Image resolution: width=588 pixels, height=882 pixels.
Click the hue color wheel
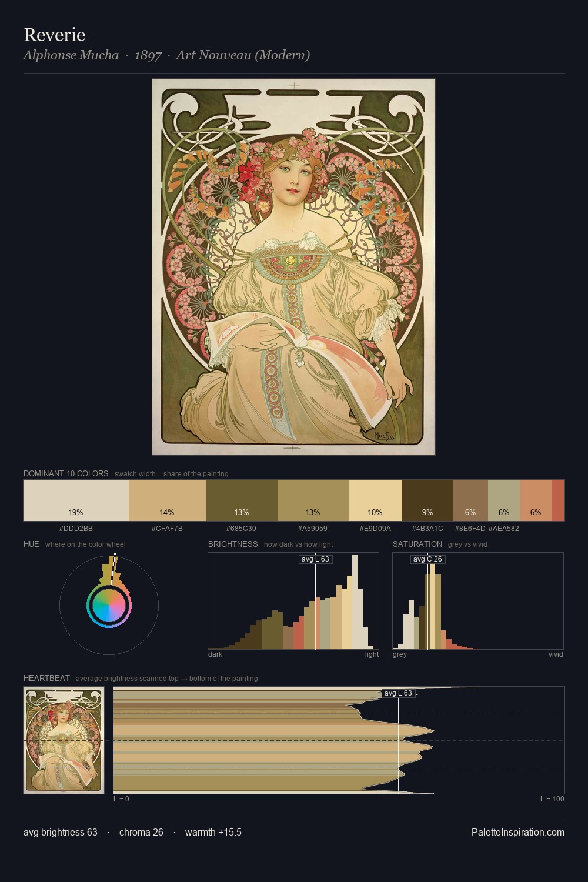(x=109, y=605)
